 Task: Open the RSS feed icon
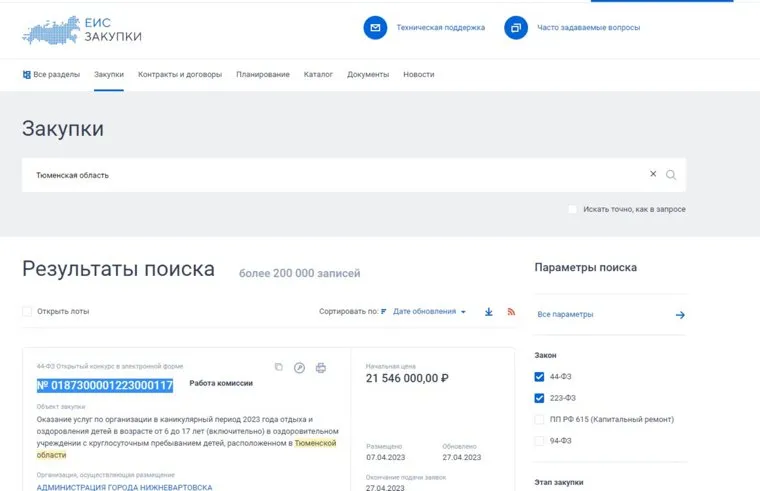tap(511, 312)
